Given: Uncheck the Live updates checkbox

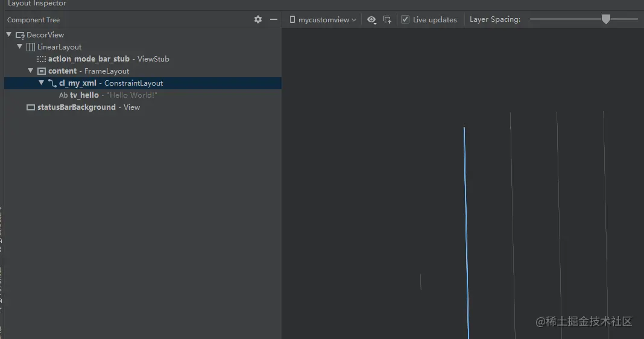Looking at the screenshot, I should coord(405,19).
